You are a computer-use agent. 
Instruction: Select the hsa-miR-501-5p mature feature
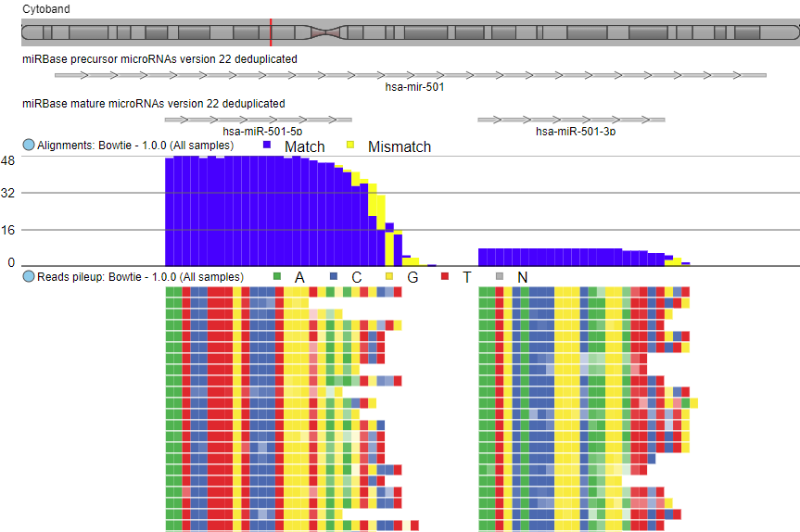pos(258,120)
